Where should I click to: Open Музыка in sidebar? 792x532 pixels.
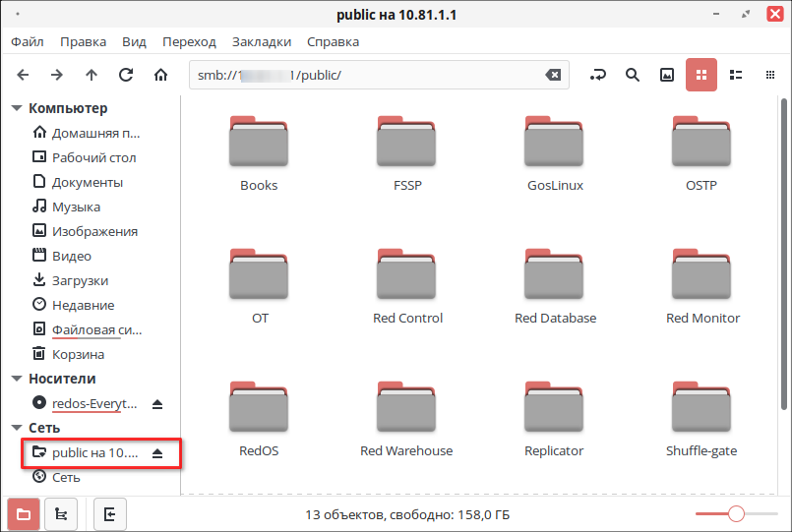(66, 207)
